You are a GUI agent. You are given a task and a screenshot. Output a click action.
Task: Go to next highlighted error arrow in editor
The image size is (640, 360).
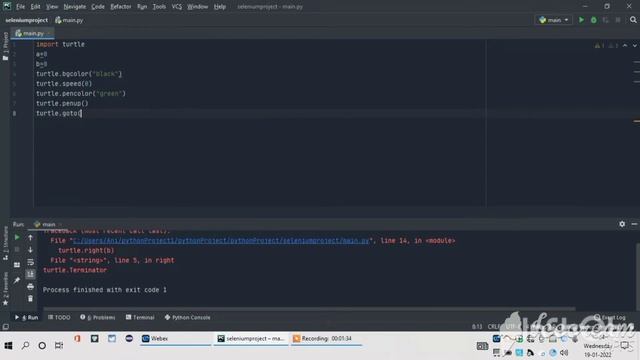635,45
